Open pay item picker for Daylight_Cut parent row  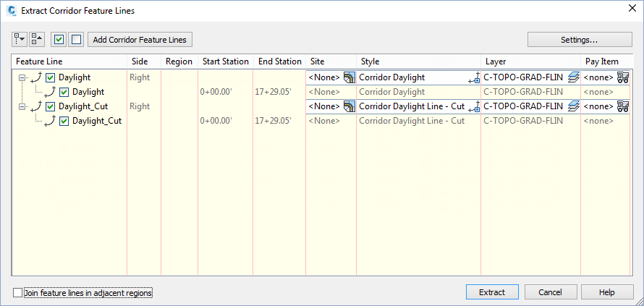[622, 106]
